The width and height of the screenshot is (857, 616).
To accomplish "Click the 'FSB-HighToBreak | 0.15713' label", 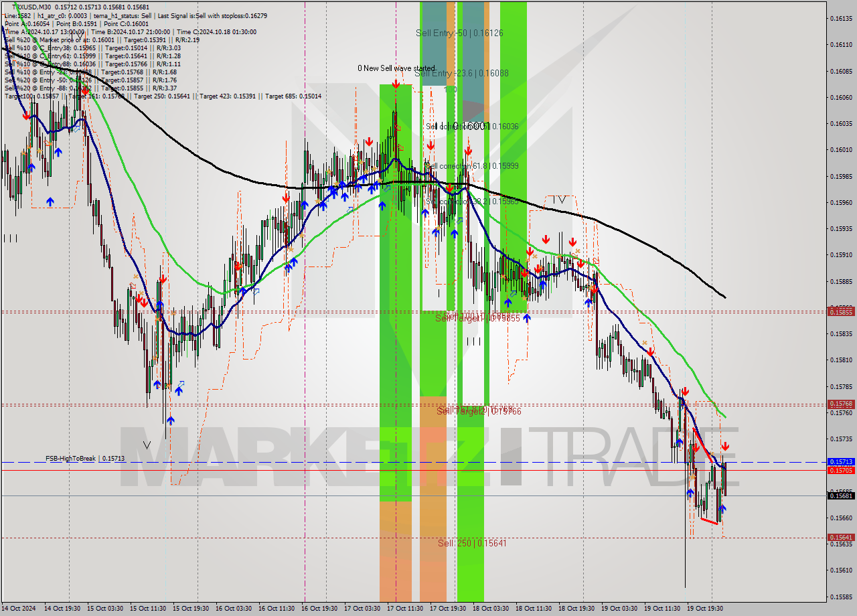I will [x=85, y=459].
